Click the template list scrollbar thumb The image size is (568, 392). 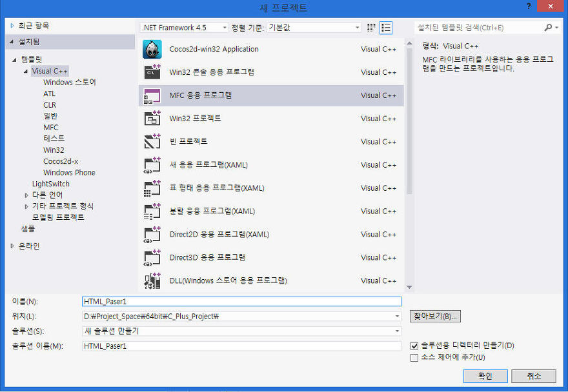409,121
